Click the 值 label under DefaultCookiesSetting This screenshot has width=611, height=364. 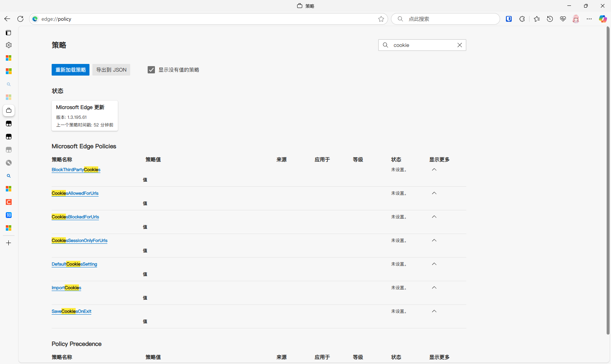(x=145, y=274)
